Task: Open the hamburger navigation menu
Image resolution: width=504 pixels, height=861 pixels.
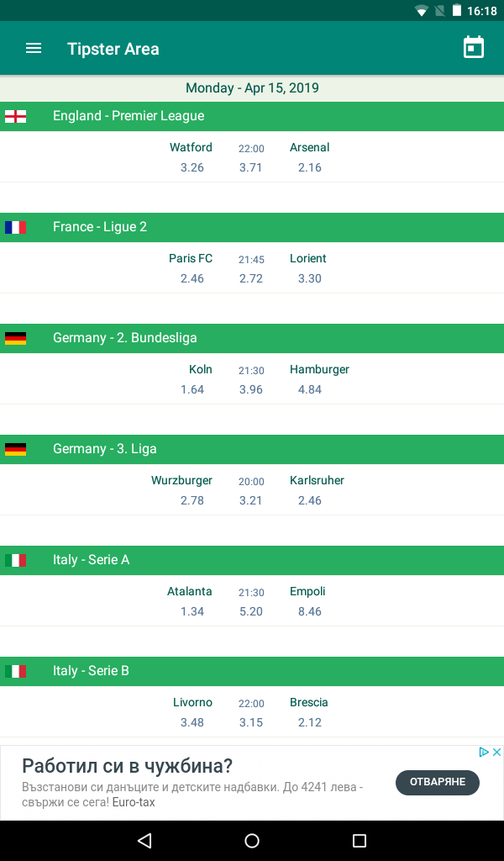Action: click(x=34, y=48)
